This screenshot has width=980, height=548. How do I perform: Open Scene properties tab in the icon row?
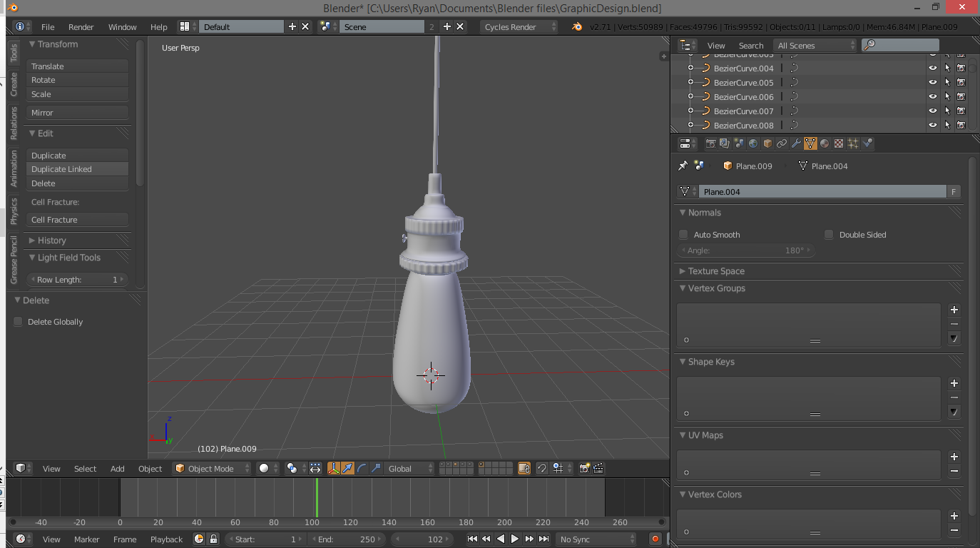click(x=739, y=143)
